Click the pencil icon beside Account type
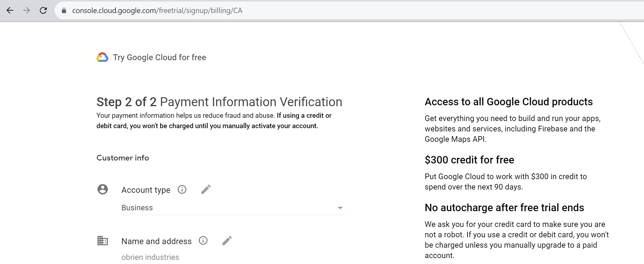Screen dimensions: 644x264 (x=206, y=189)
